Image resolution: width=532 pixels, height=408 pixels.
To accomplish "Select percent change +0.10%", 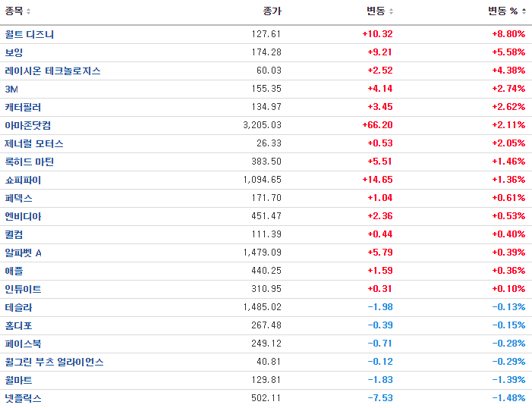I will (x=508, y=289).
